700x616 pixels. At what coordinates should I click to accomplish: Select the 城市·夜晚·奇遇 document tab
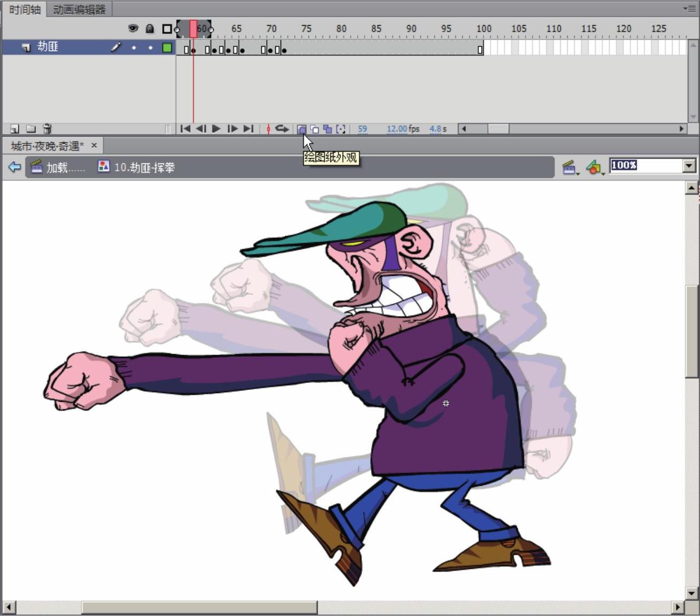(x=47, y=146)
